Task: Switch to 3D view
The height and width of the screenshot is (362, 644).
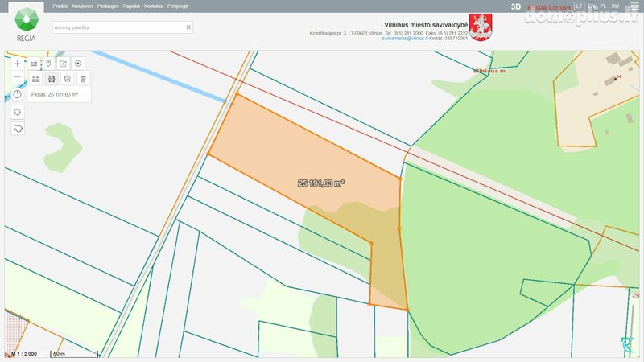Action: coord(516,6)
